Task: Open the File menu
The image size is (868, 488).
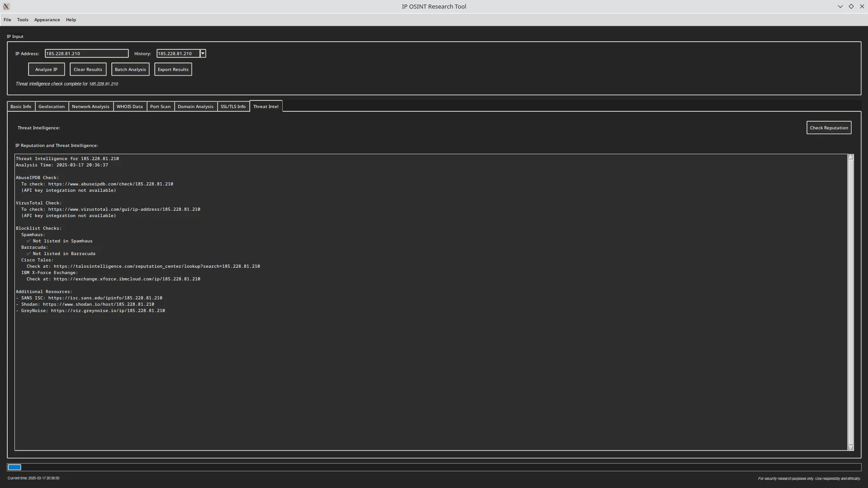Action: coord(7,20)
